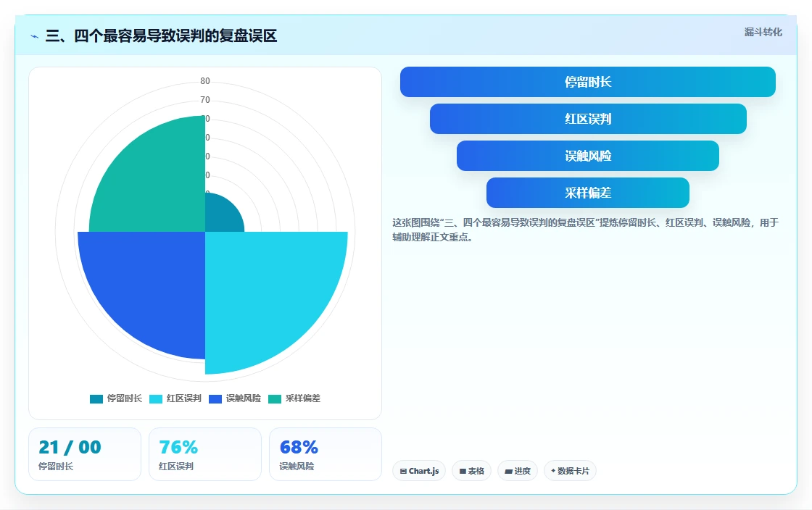Click the 漏斗转化 label in the header
The width and height of the screenshot is (812, 510).
point(763,32)
